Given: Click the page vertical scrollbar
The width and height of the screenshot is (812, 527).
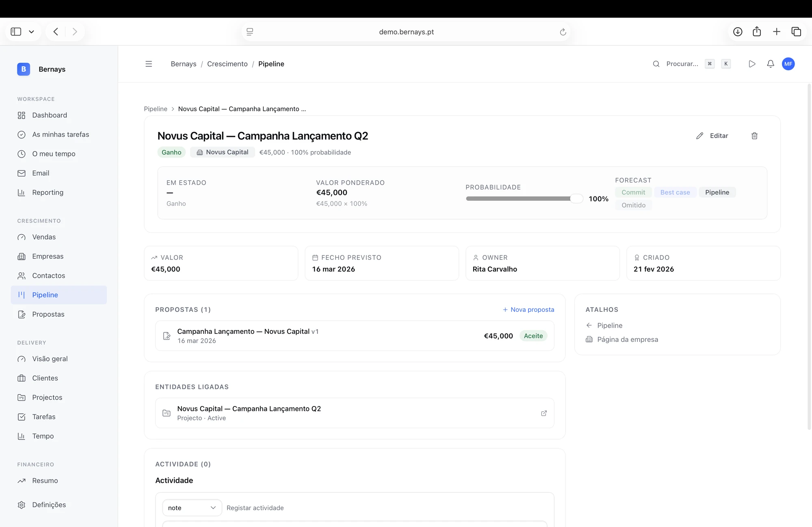Looking at the screenshot, I should tap(809, 256).
